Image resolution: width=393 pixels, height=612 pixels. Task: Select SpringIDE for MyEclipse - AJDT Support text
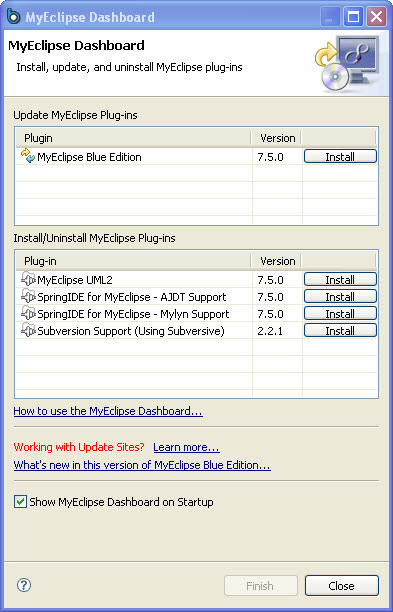(x=132, y=297)
